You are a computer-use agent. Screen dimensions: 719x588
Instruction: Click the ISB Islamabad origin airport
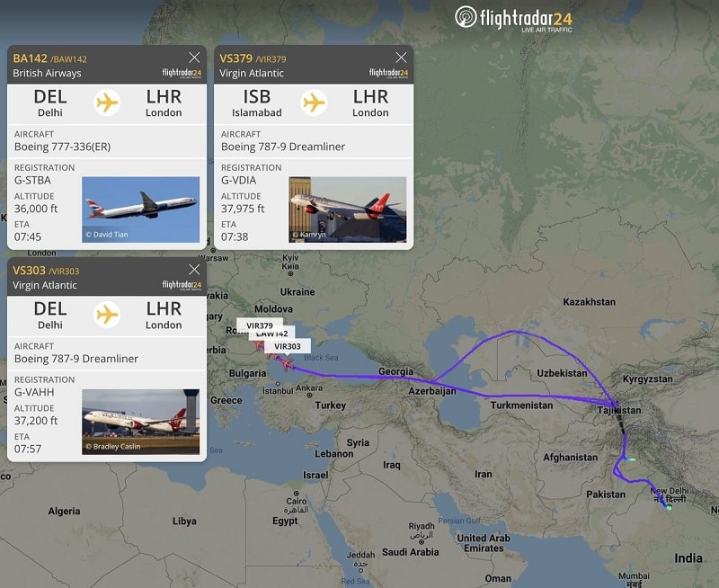point(257,102)
